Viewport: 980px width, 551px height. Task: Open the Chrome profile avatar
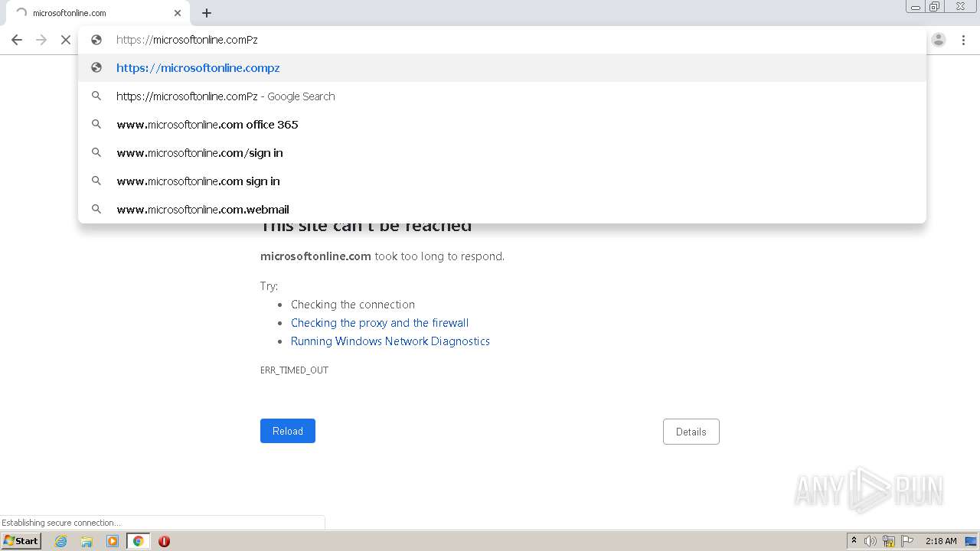(x=939, y=40)
